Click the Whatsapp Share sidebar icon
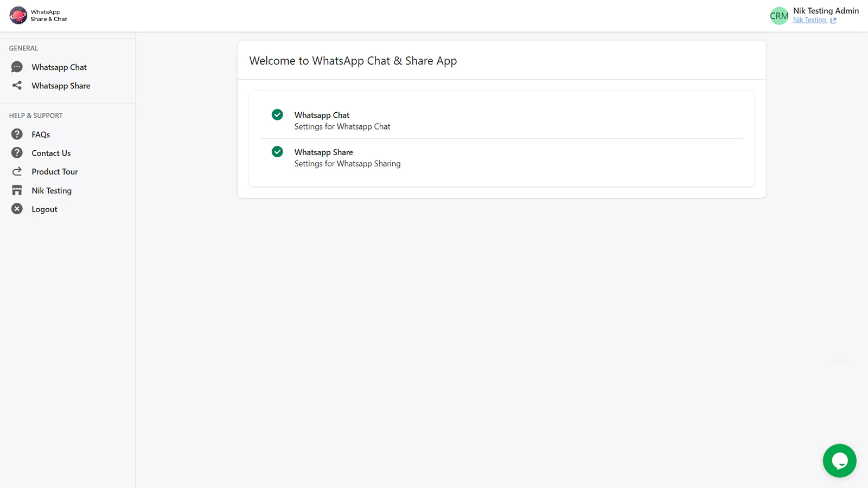The image size is (868, 488). pos(17,86)
